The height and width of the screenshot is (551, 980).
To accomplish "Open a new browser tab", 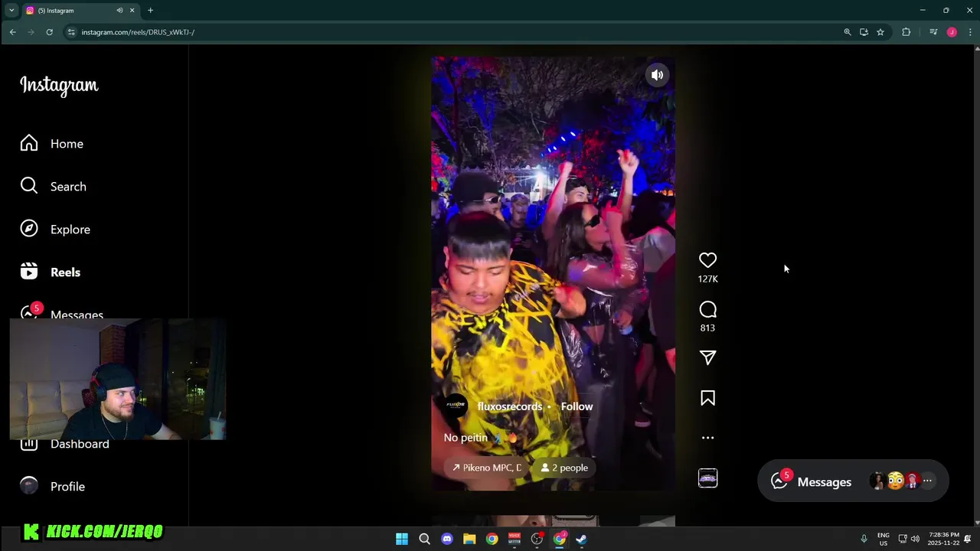I will coord(150,11).
